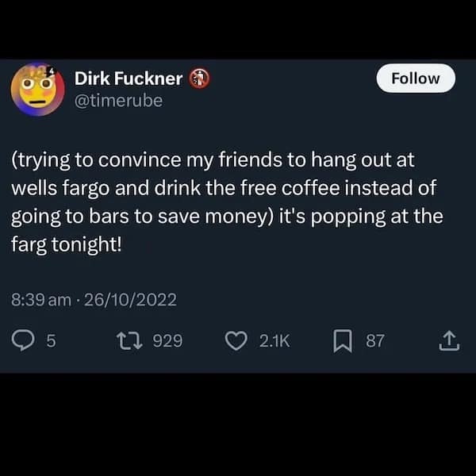Click the red badge beside Dirk Fuckner
This screenshot has width=476, height=476.
click(199, 79)
